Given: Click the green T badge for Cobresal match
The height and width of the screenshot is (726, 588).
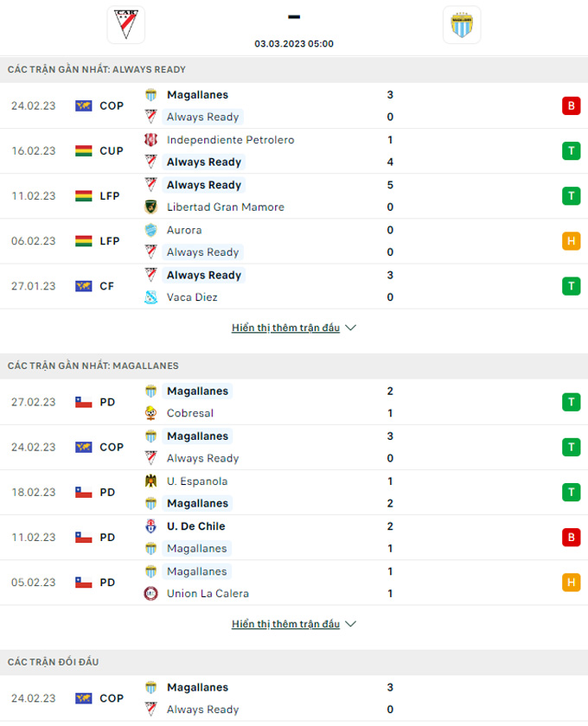Looking at the screenshot, I should tap(571, 402).
